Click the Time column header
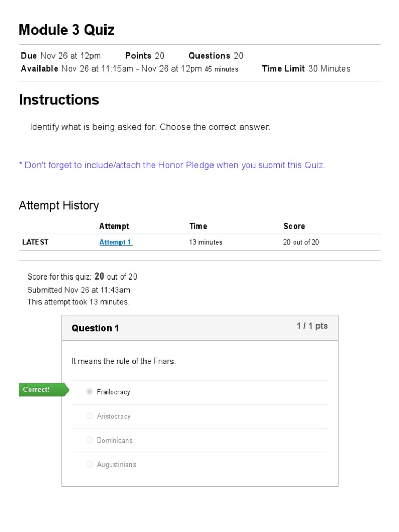Viewport: 399px width, 532px height. (198, 227)
